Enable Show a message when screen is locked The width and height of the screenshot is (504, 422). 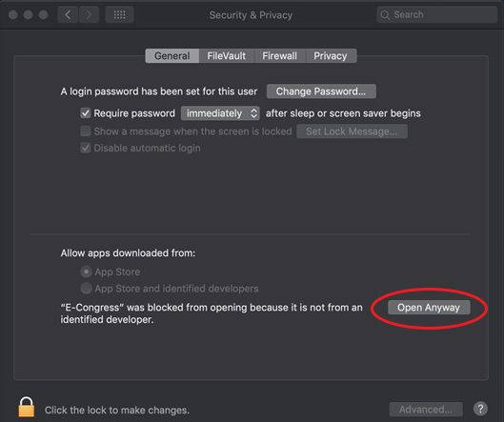[x=86, y=131]
